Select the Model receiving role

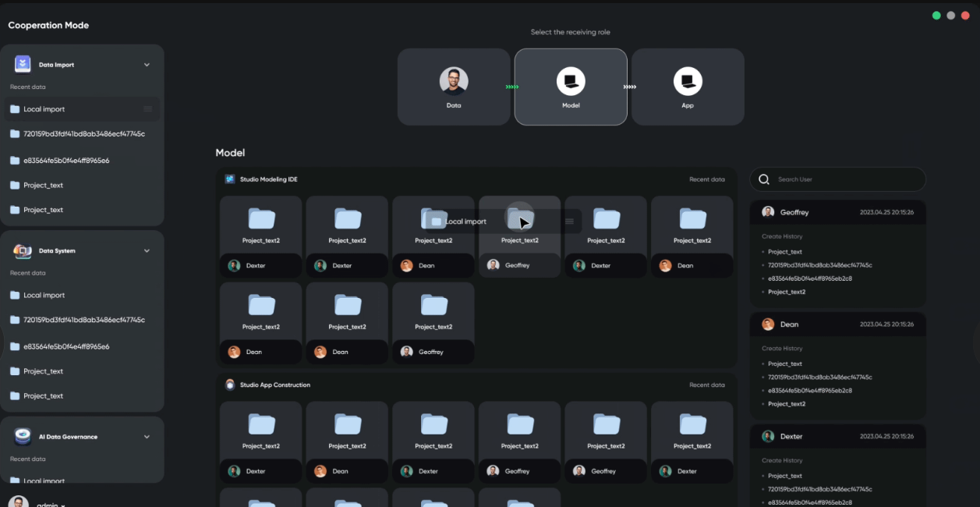click(x=571, y=87)
